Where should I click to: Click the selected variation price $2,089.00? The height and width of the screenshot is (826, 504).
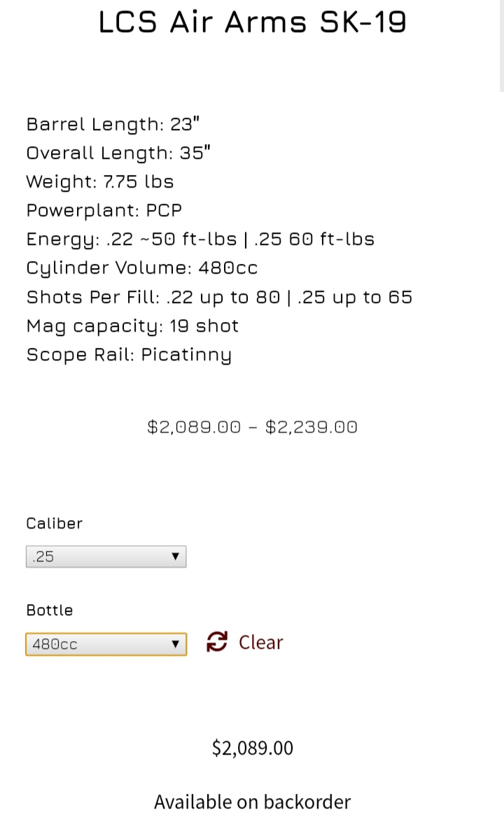252,748
